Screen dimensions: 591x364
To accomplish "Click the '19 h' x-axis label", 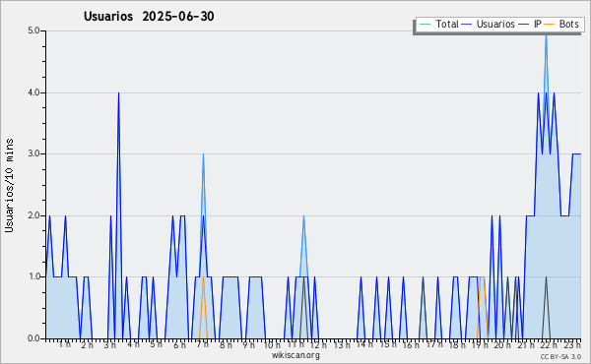I will point(481,344).
